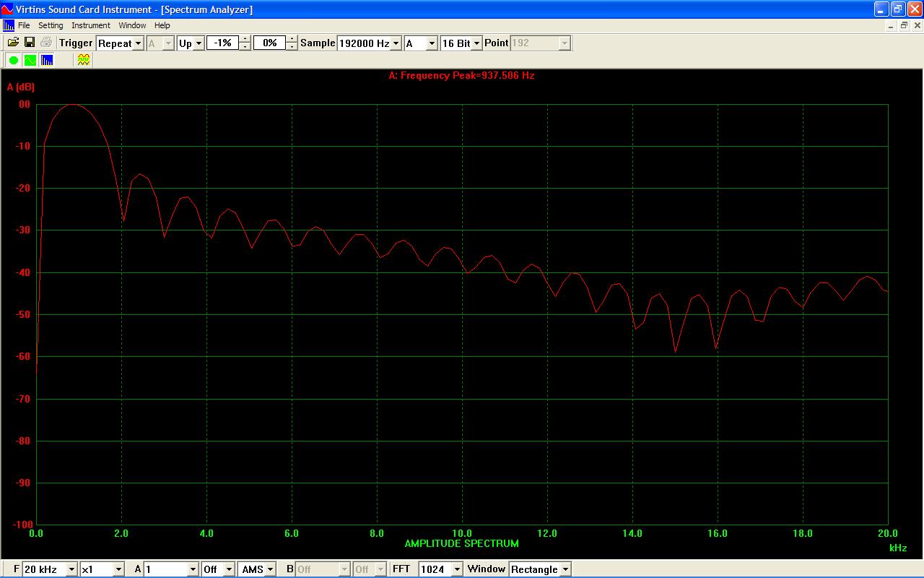This screenshot has width=924, height=578.
Task: Minimize the inner Spectrum Analyzer child window
Action: (x=892, y=25)
